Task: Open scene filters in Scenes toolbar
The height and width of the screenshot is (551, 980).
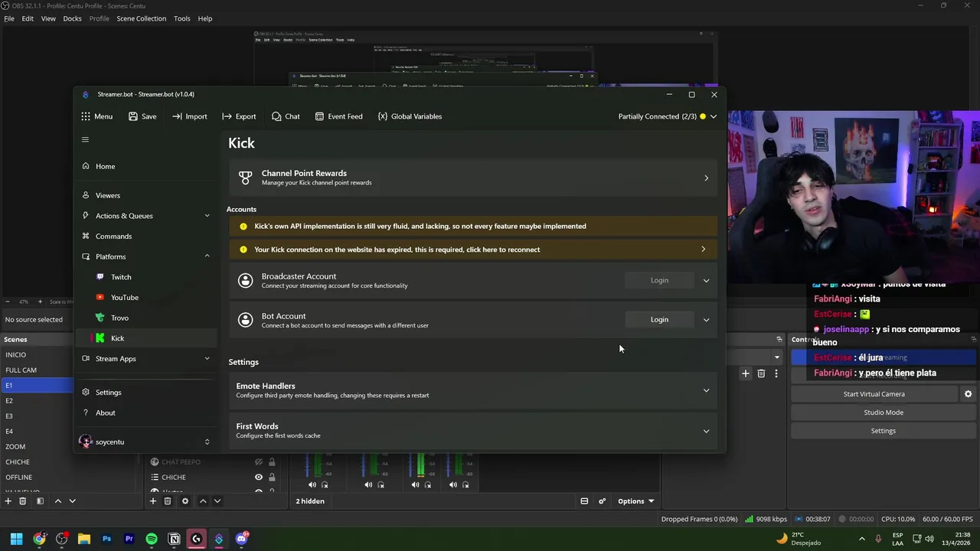Action: click(40, 501)
